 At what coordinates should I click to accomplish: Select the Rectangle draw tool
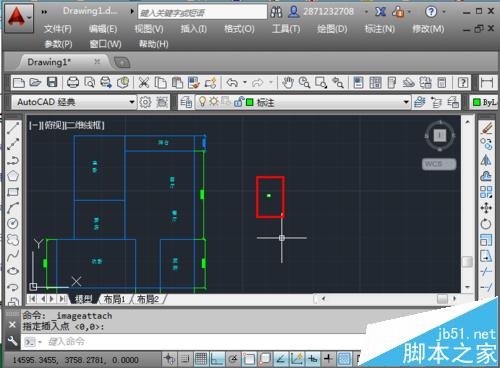pyautogui.click(x=13, y=192)
